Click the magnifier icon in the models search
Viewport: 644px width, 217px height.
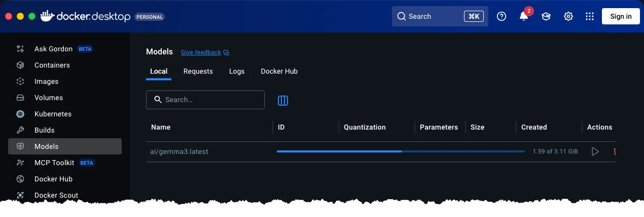[158, 100]
